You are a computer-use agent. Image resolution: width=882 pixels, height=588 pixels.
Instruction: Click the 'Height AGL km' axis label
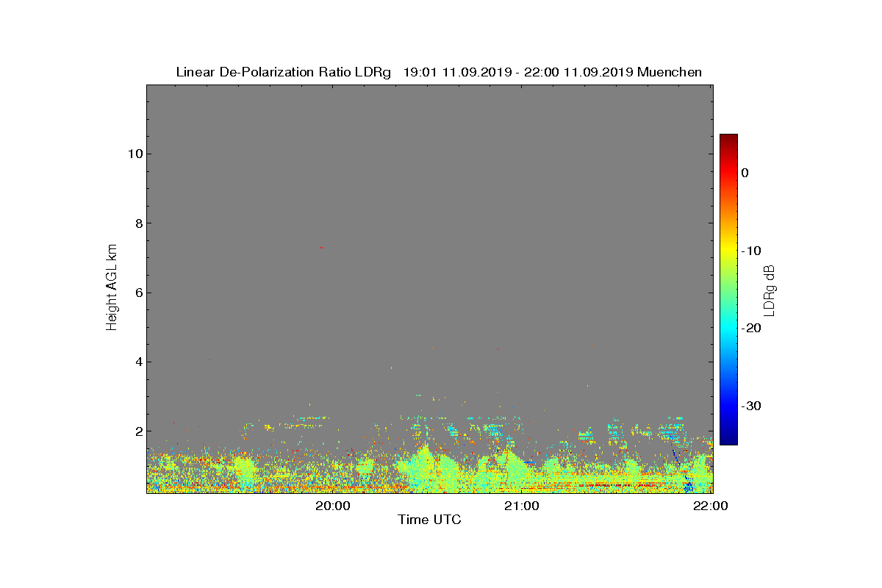112,288
